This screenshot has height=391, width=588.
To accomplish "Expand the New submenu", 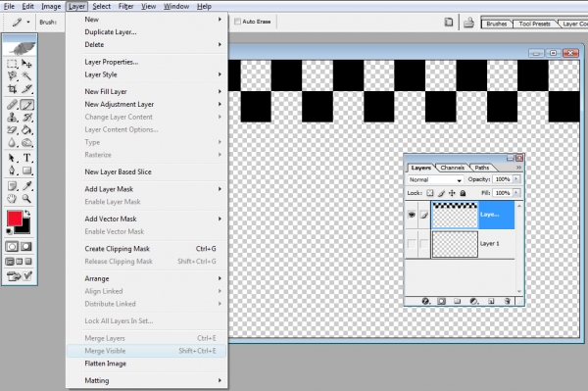I will tap(147, 20).
